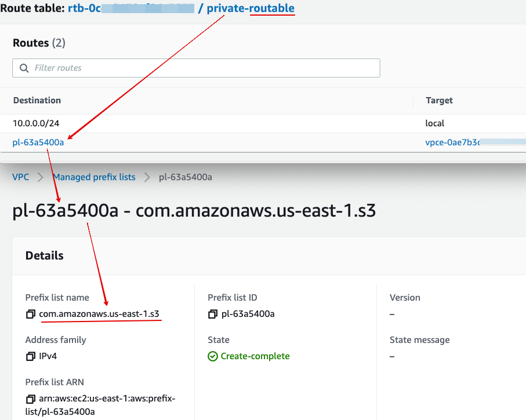Click the magnifier icon in Filter routes
Viewport: 526px width, 420px height.
coord(24,68)
